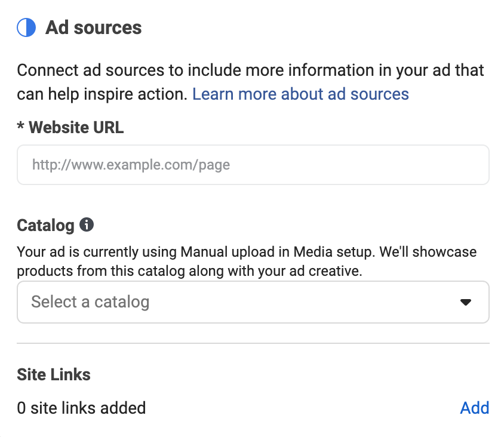Click the Website URL field label
The height and width of the screenshot is (437, 504).
pyautogui.click(x=76, y=127)
